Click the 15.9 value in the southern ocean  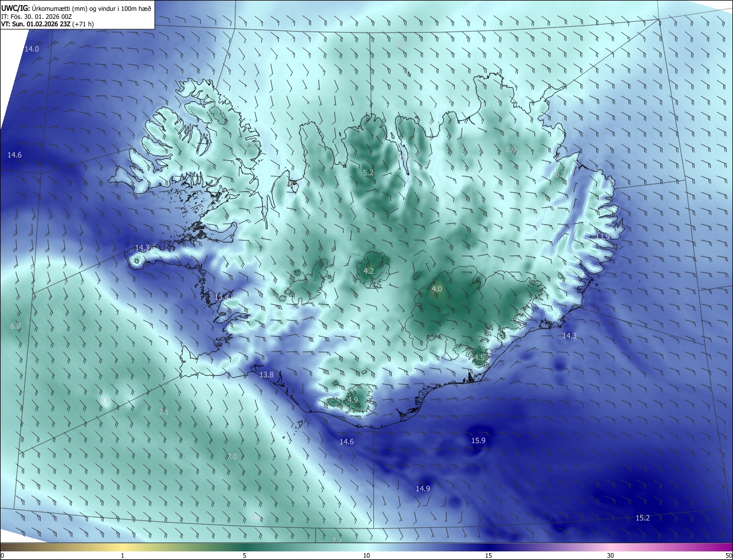pos(478,440)
